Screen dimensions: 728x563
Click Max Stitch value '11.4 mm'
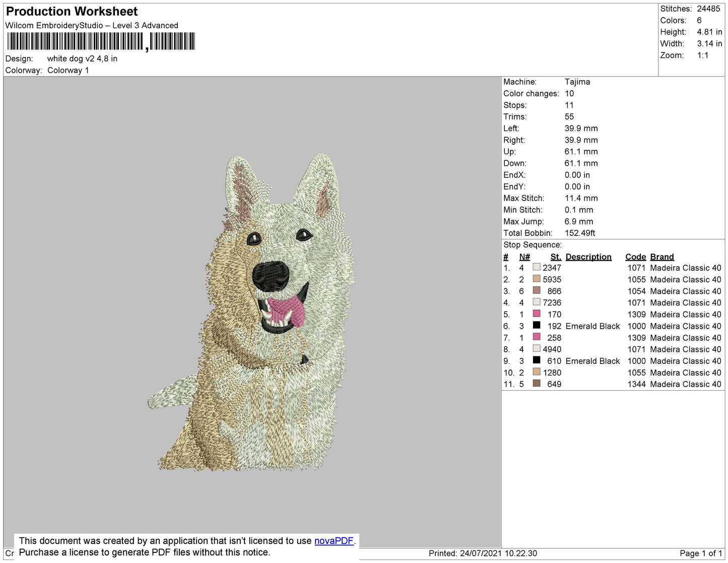coord(581,198)
